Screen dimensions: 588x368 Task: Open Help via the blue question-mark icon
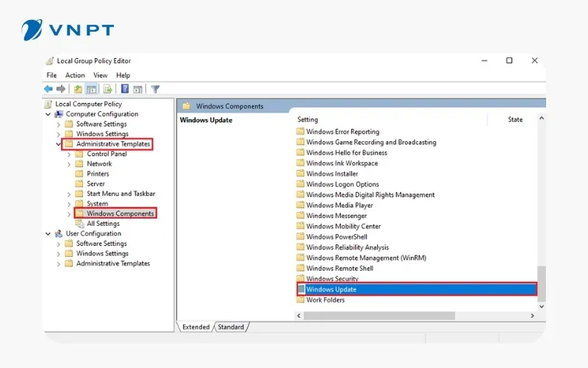(125, 89)
